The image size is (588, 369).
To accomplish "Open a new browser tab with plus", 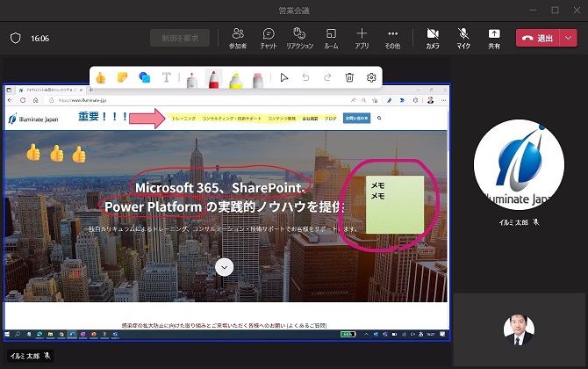I will pos(90,90).
